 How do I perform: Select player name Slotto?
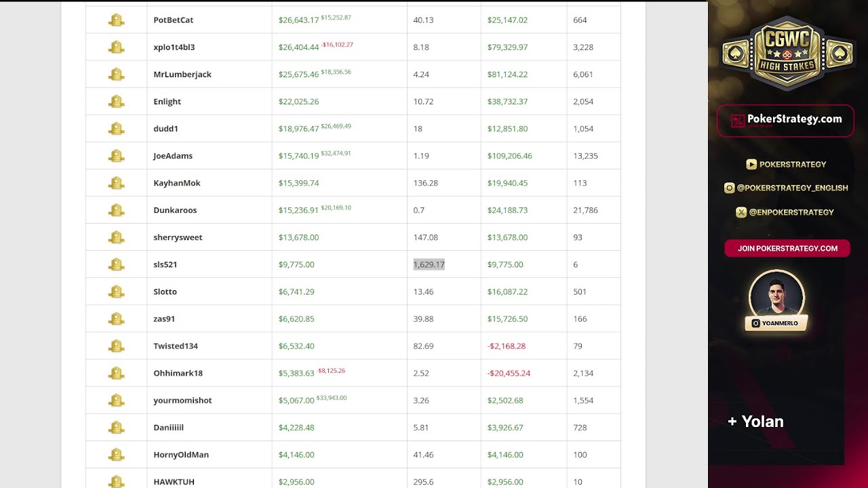(165, 291)
